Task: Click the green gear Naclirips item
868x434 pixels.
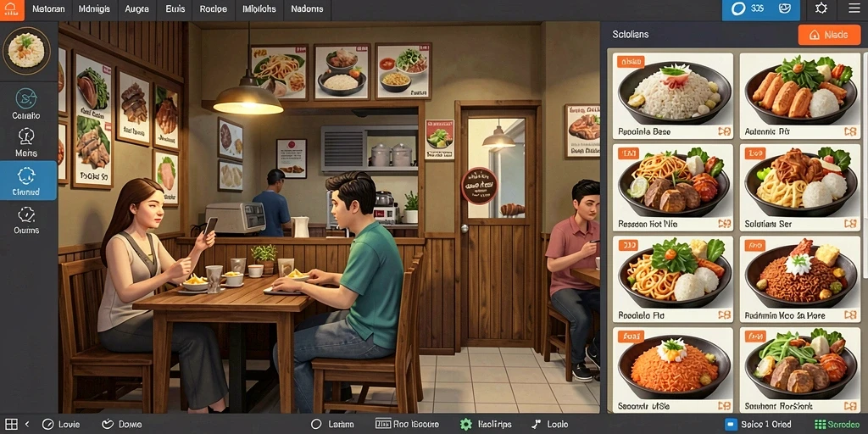Action: [x=486, y=425]
